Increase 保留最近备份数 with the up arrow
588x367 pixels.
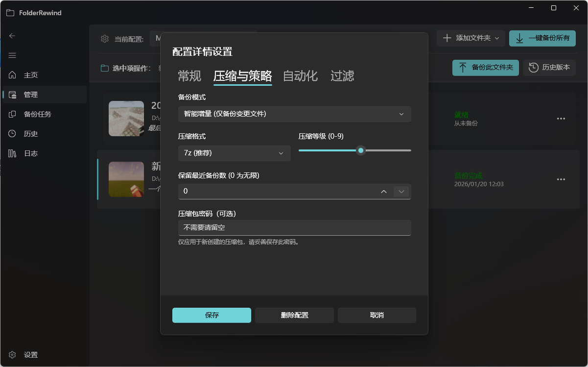(384, 192)
